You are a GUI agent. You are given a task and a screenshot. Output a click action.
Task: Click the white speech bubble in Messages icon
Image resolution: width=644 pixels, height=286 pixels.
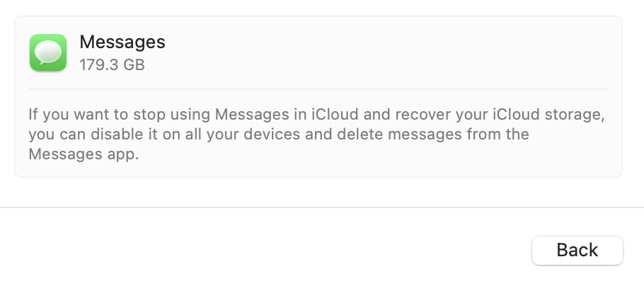pos(48,52)
